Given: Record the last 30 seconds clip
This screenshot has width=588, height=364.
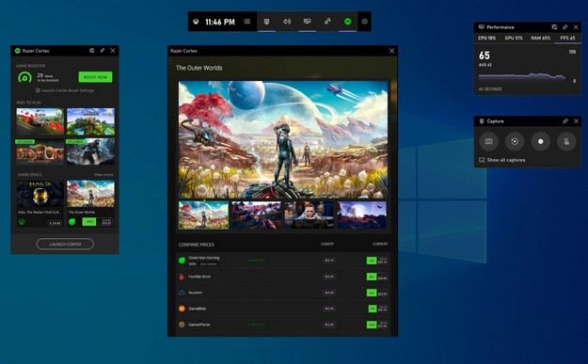Looking at the screenshot, I should point(515,141).
